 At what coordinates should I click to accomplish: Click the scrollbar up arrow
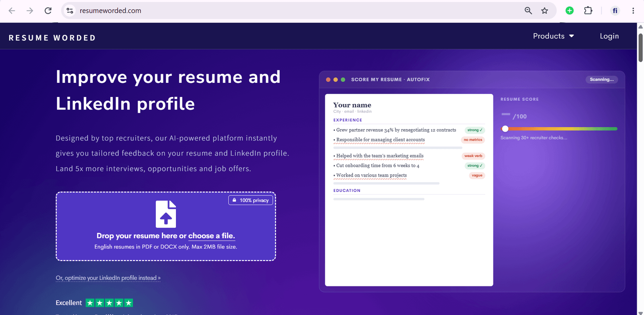[x=640, y=27]
